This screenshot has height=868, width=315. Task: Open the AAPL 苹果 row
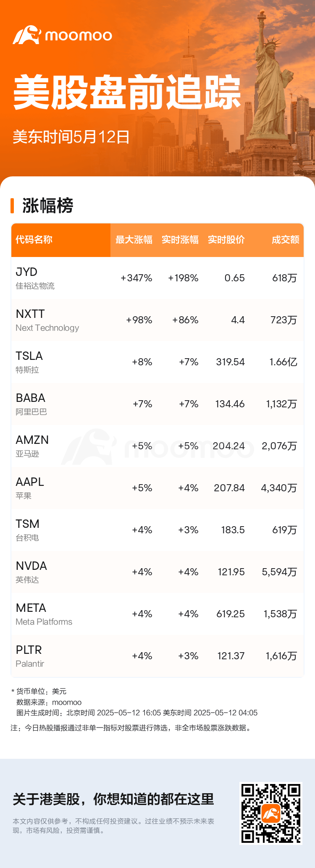[x=157, y=488]
